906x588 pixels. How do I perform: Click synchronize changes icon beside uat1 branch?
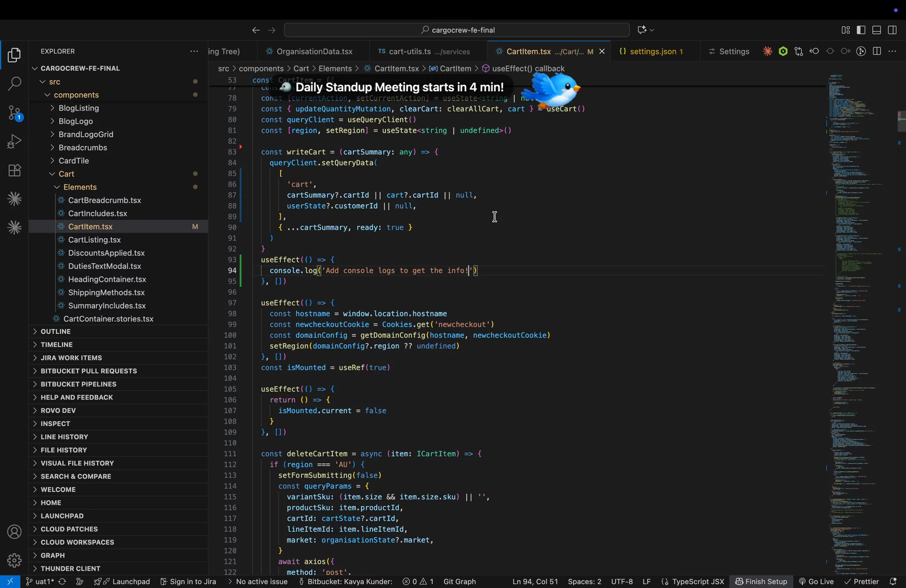pyautogui.click(x=62, y=581)
